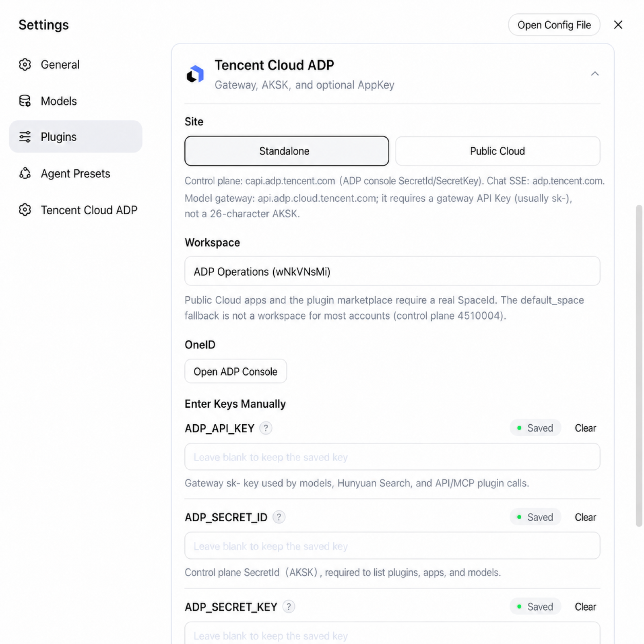Click the 'Control plane: capi.adp.tencent.com' note

[x=394, y=181]
